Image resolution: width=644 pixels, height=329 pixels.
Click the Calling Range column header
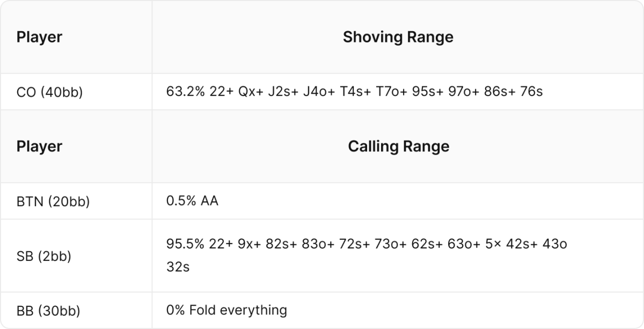tap(398, 147)
